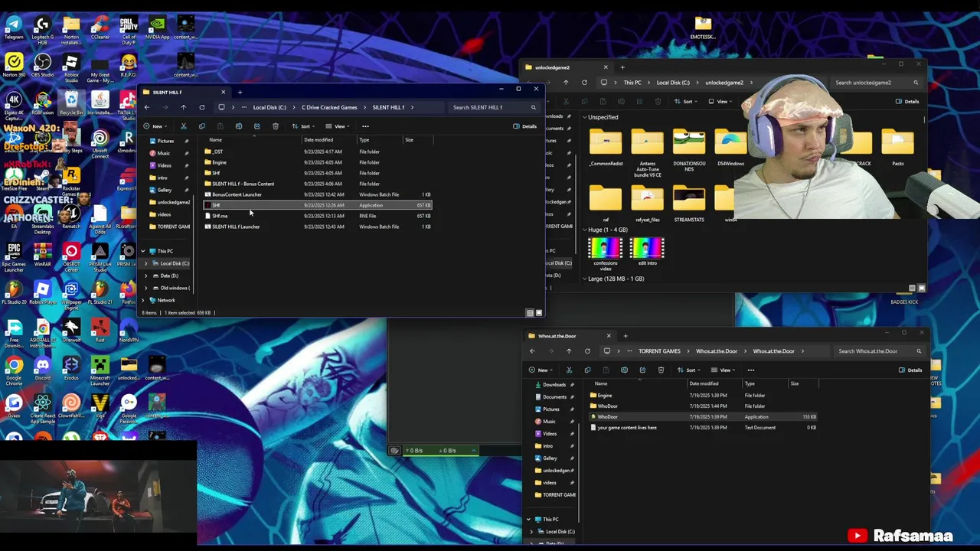Image resolution: width=980 pixels, height=551 pixels.
Task: Click TORRENT GAMES breadcrumb in Whos.at.the.Door window
Action: [659, 351]
